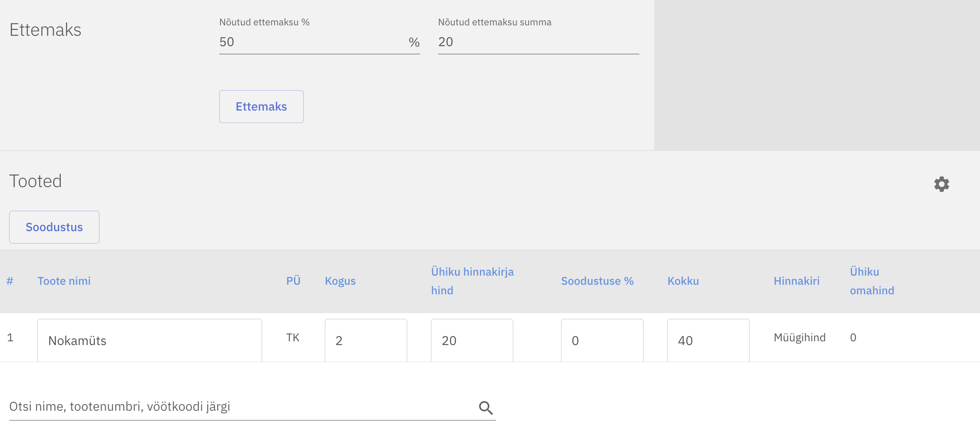
Task: Click the product search field
Action: pyautogui.click(x=241, y=407)
